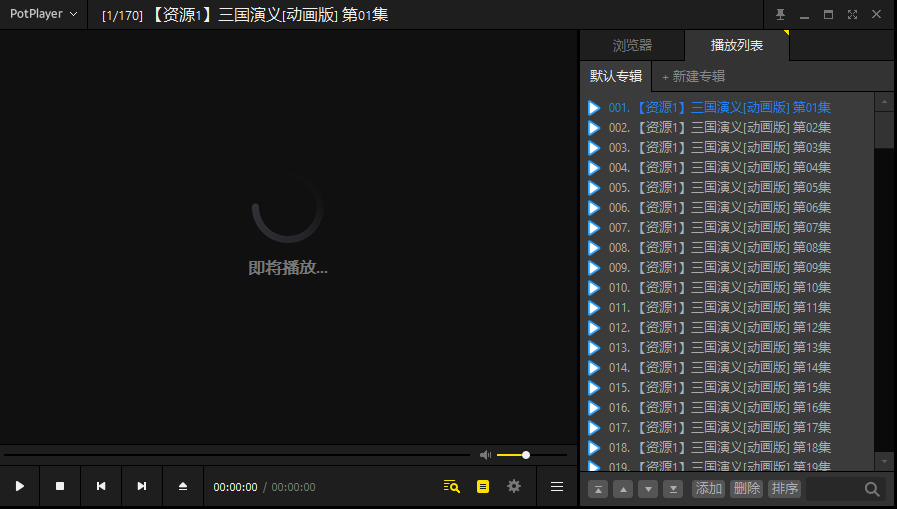Image resolution: width=897 pixels, height=509 pixels.
Task: Open a file with the eject icon
Action: coord(183,486)
